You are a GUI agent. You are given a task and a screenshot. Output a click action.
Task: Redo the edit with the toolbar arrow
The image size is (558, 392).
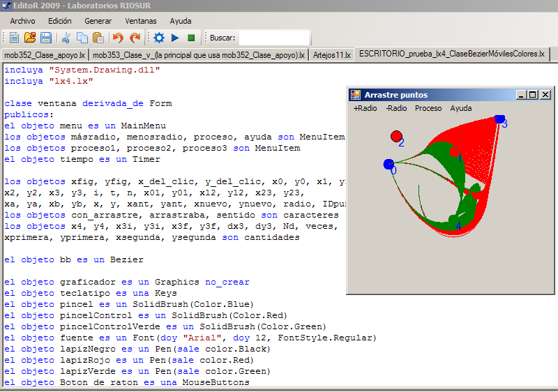tap(135, 38)
